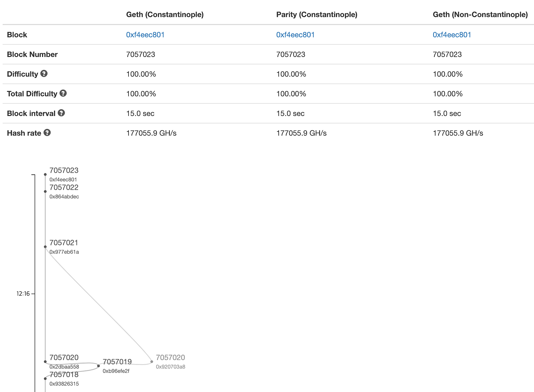Image resolution: width=534 pixels, height=392 pixels.
Task: Click chart label 7057019 in block graph
Action: click(117, 362)
